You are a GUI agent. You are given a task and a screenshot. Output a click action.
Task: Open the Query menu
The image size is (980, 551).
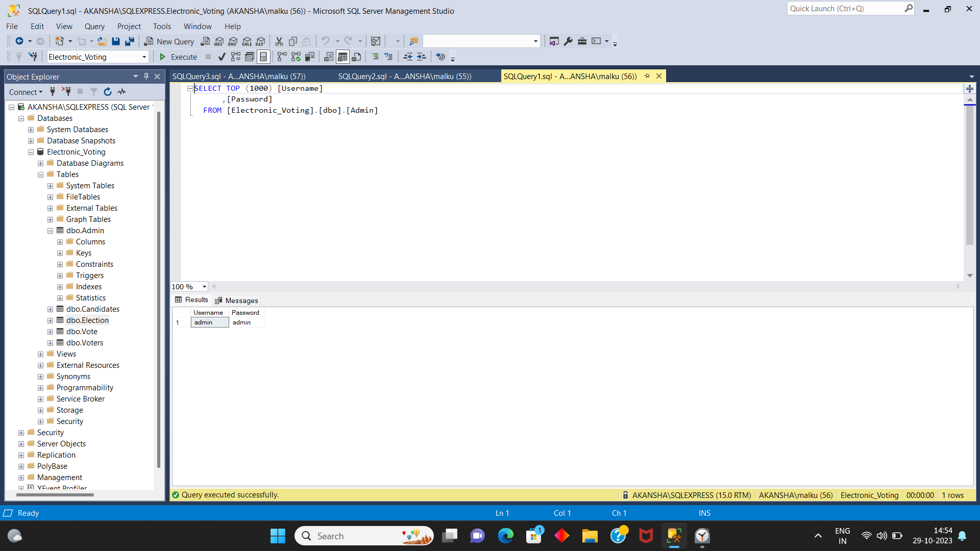[x=94, y=27]
